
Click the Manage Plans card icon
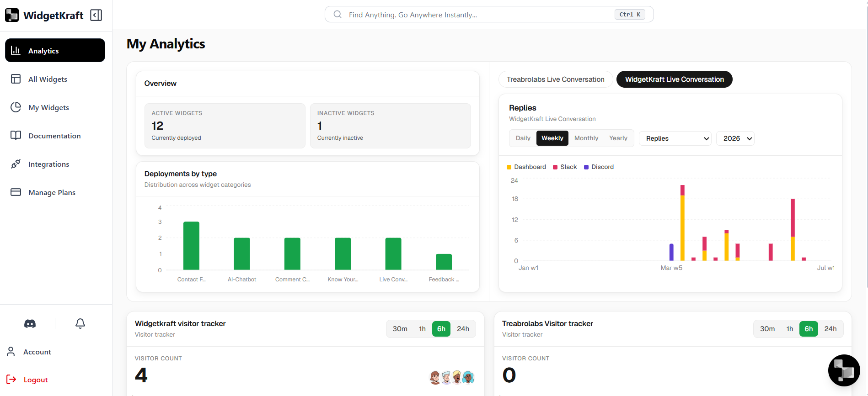16,192
